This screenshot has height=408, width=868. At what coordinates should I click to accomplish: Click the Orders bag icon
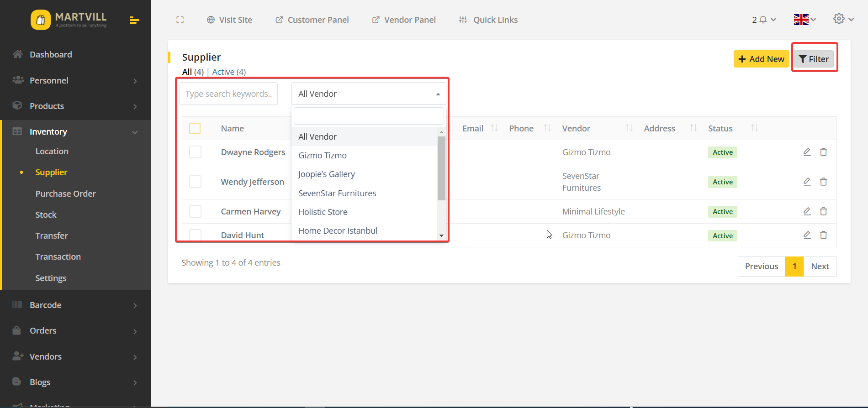pyautogui.click(x=17, y=330)
